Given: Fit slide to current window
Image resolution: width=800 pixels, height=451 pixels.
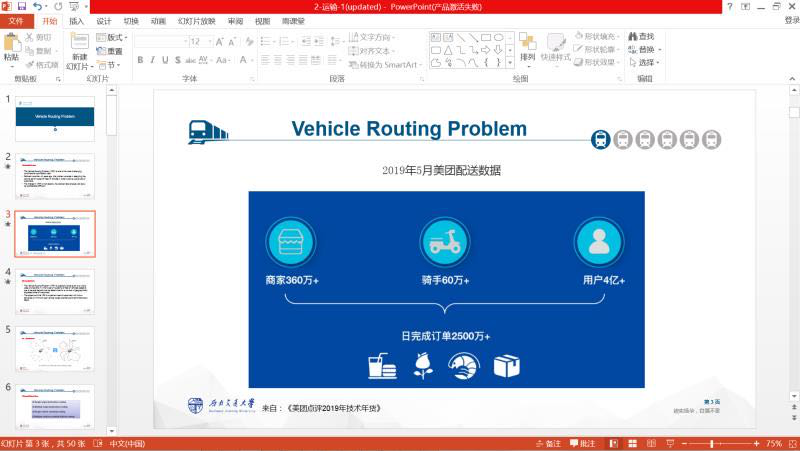Looking at the screenshot, I should 793,443.
